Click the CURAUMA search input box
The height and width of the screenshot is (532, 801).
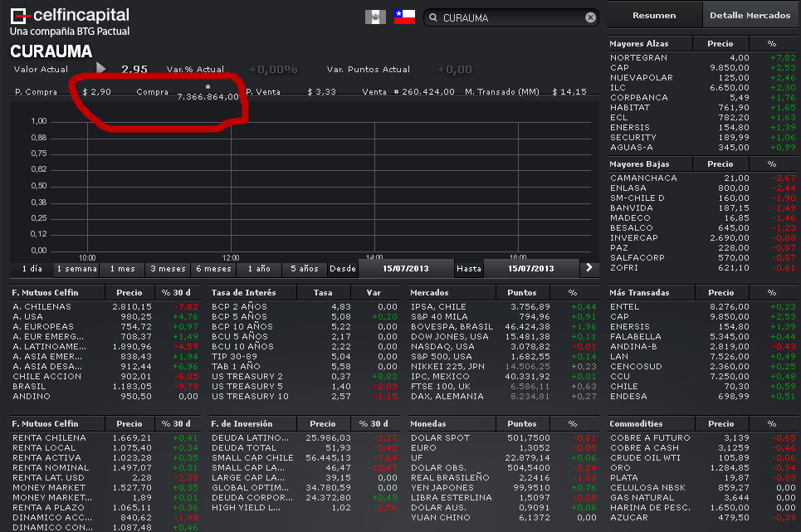510,18
